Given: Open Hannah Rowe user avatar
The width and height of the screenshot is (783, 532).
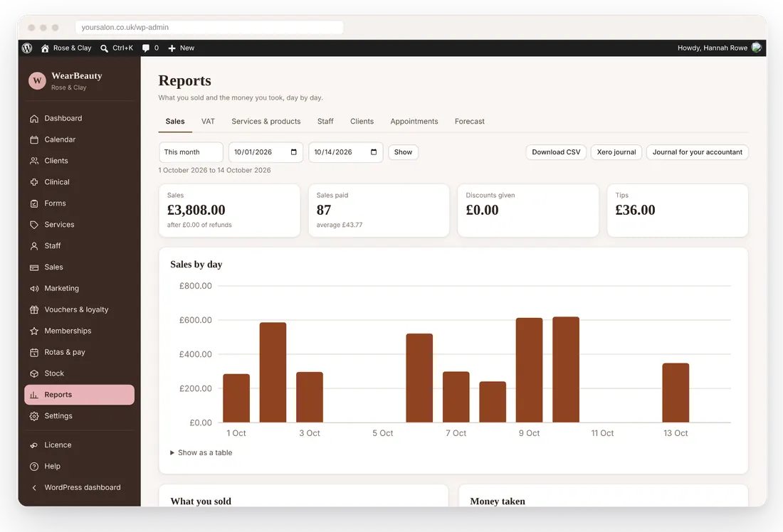Looking at the screenshot, I should click(x=756, y=48).
